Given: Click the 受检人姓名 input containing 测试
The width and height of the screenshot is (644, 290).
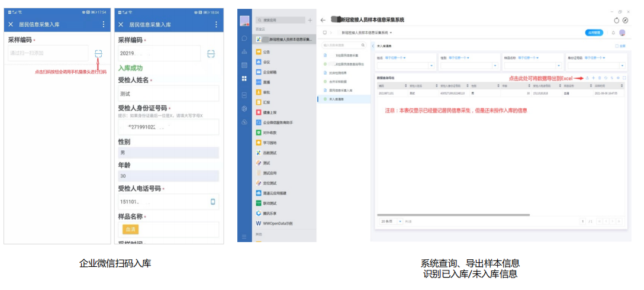Looking at the screenshot, I should click(168, 94).
